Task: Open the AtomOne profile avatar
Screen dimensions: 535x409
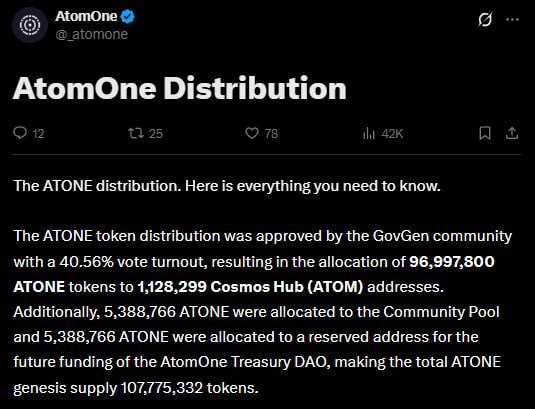Action: click(30, 25)
